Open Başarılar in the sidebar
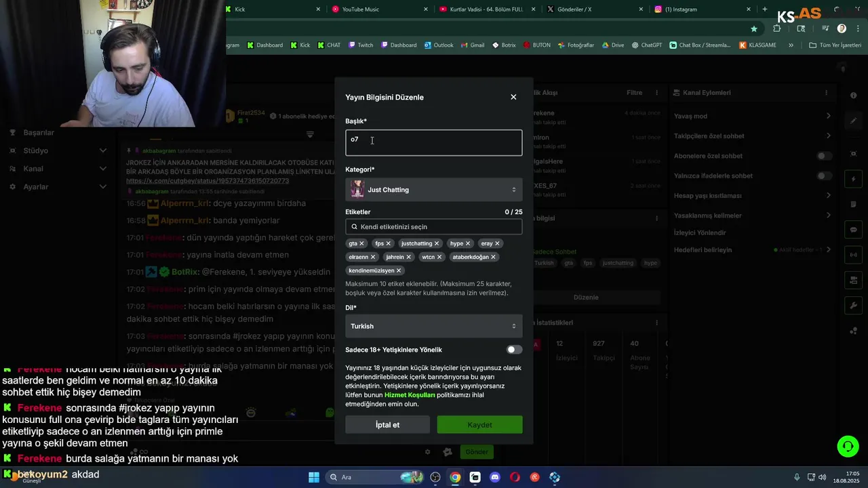Viewport: 868px width, 488px height. 39,132
